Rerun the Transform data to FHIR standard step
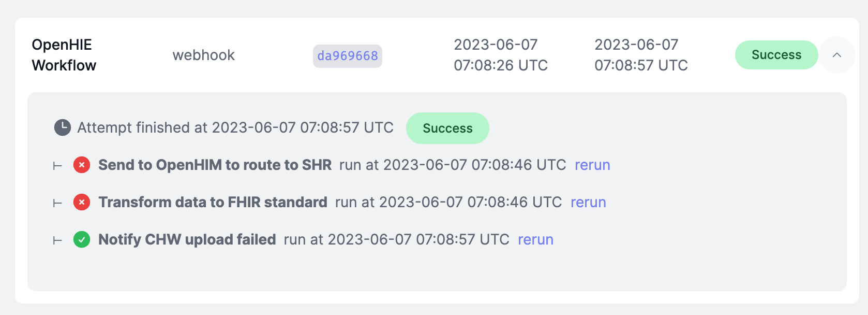Screen dimensions: 868x315 (x=588, y=202)
